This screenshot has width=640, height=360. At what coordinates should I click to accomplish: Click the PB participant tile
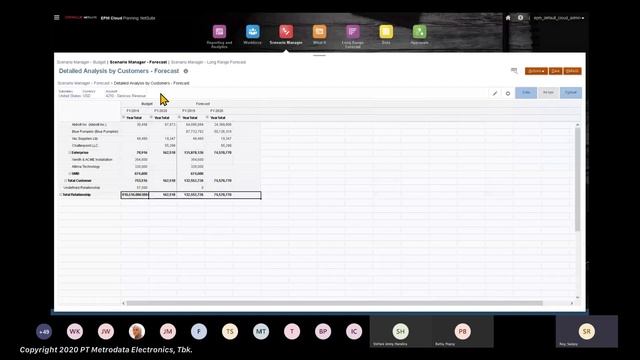click(462, 331)
